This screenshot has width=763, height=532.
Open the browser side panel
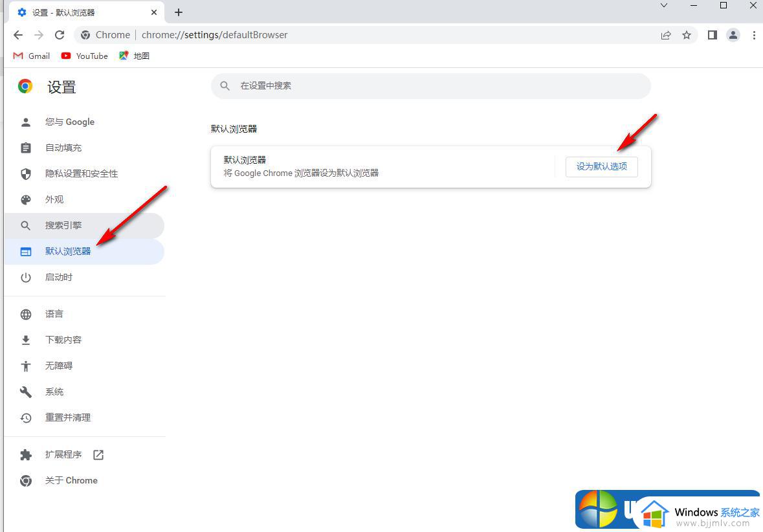713,35
